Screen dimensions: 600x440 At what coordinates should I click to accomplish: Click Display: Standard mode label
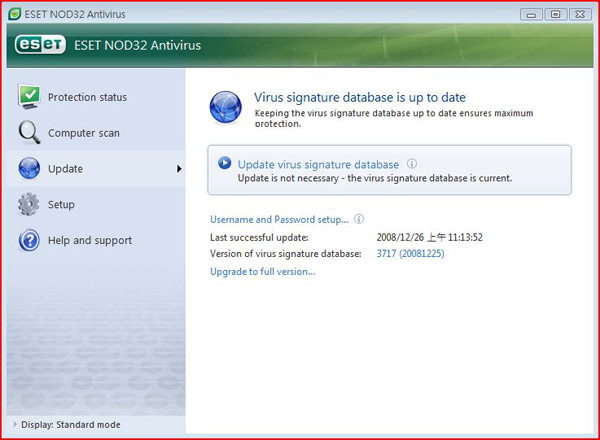coord(71,425)
